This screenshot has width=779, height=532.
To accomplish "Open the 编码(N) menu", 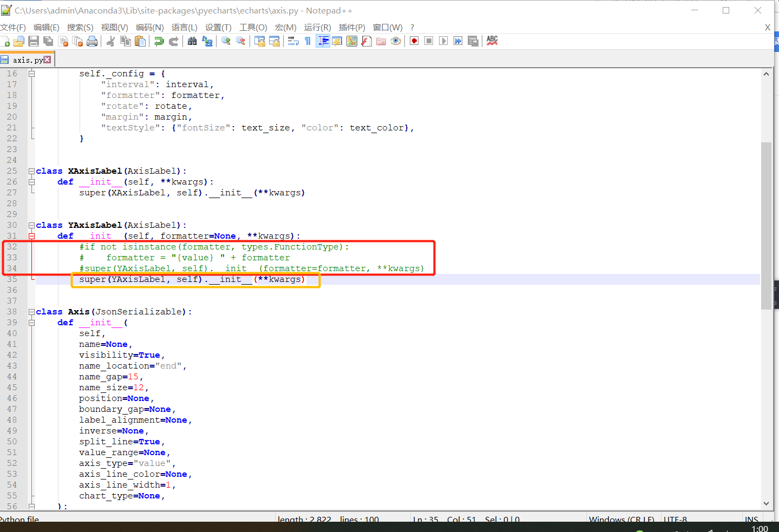I will point(149,28).
